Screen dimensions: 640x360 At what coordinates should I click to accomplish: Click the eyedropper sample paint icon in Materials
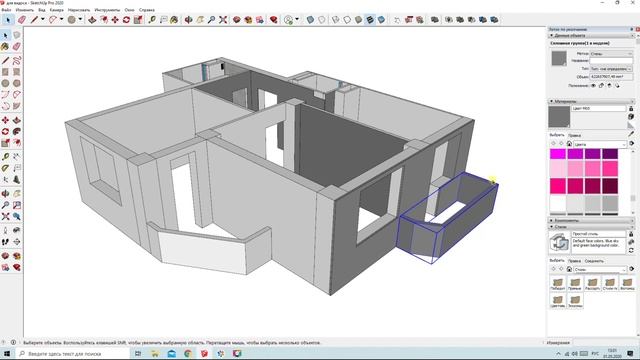coord(631,133)
